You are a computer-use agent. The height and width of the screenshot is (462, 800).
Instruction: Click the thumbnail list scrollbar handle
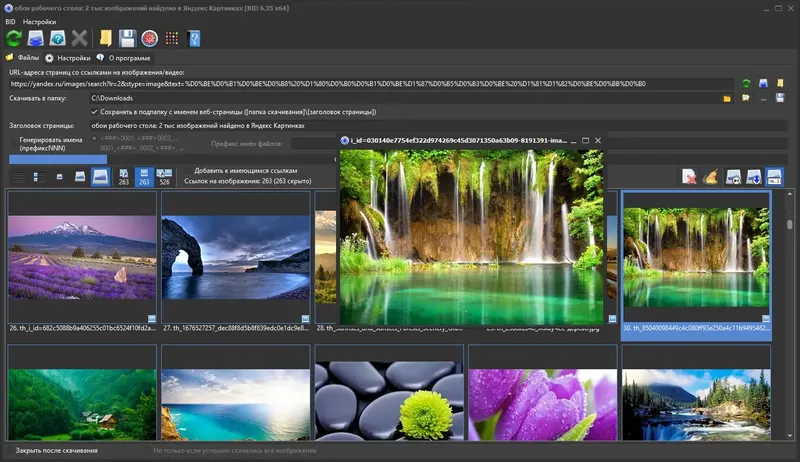(790, 224)
